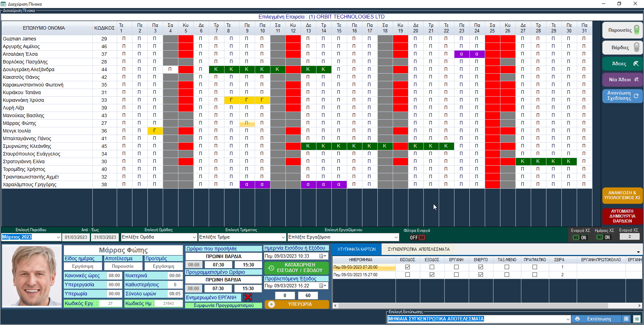Click the square settings icon right of Εκτύπωση
Viewport: 644px width, 325px height.
[626, 319]
